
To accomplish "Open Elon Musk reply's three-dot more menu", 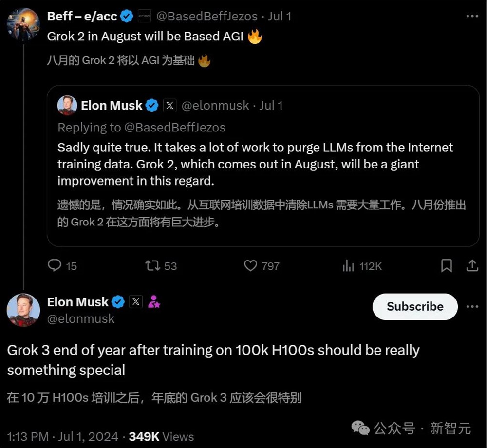I will click(x=472, y=307).
